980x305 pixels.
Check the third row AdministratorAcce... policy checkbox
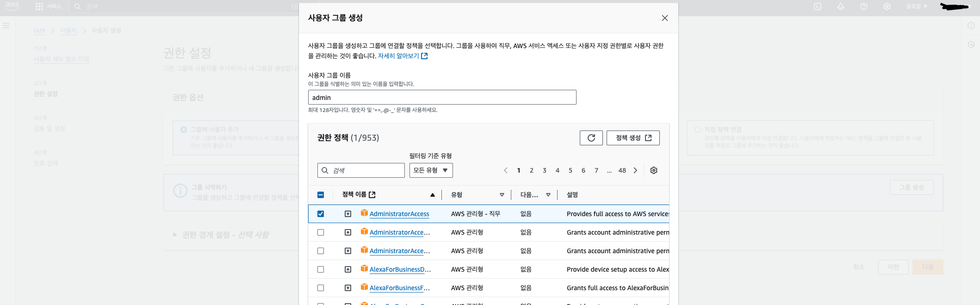pyautogui.click(x=321, y=251)
